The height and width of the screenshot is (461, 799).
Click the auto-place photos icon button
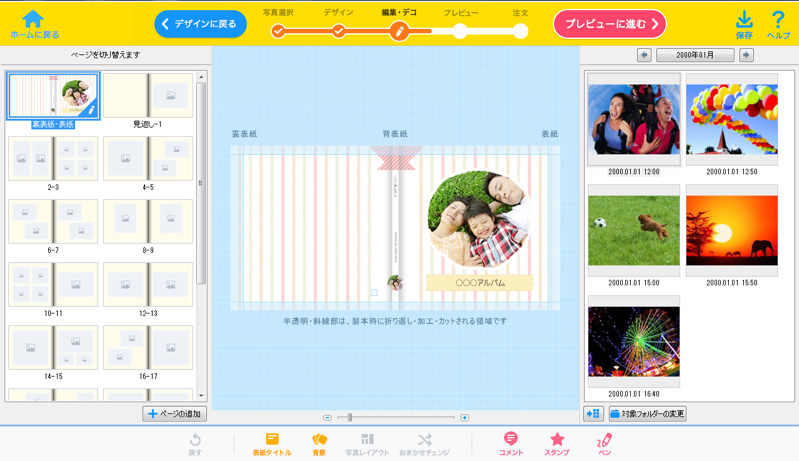593,414
